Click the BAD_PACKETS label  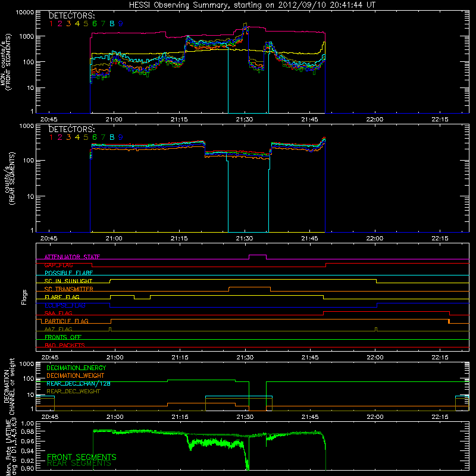pyautogui.click(x=65, y=345)
